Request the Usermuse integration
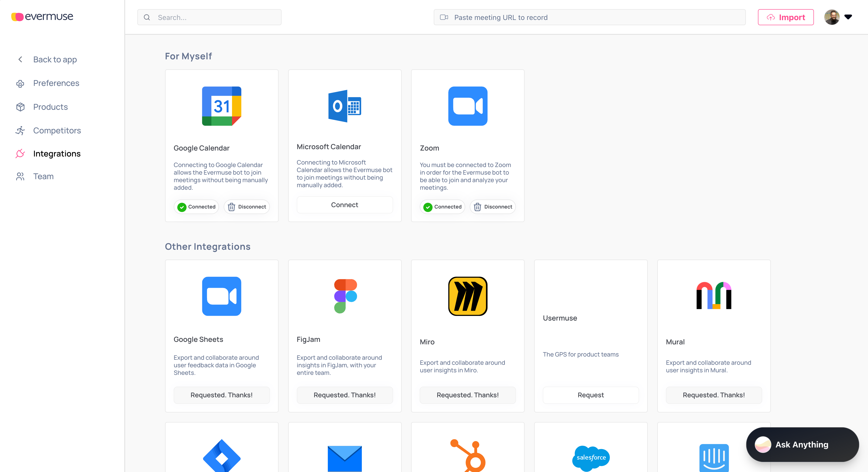Screen dimensions: 868x472 click(590, 395)
